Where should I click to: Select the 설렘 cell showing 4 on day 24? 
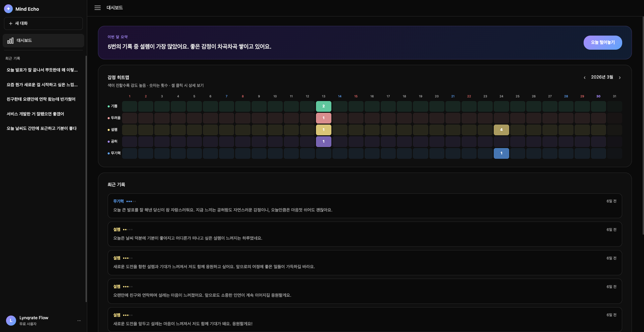(x=501, y=130)
